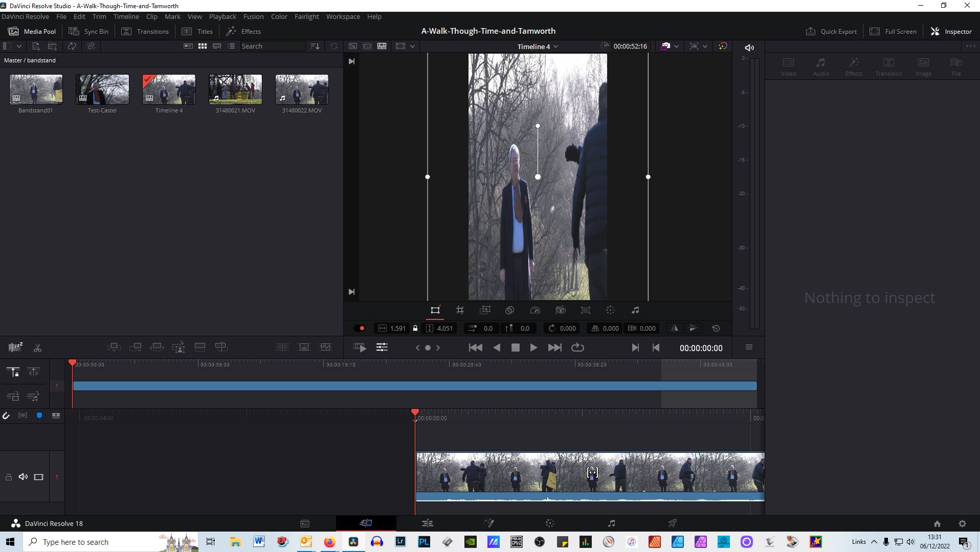This screenshot has width=980, height=552.
Task: Toggle video track 1 visibility
Action: (38, 477)
